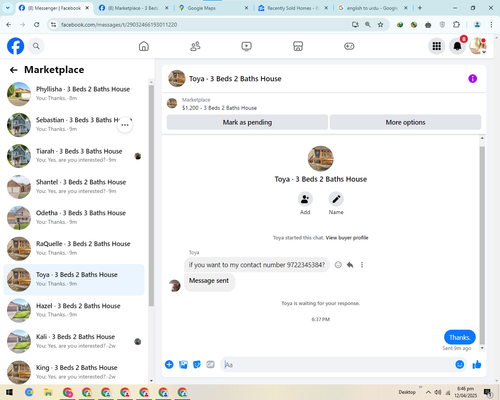The width and height of the screenshot is (500, 400).
Task: Open Kali - 3 Beds 2 Baths conversation
Action: coord(74,341)
